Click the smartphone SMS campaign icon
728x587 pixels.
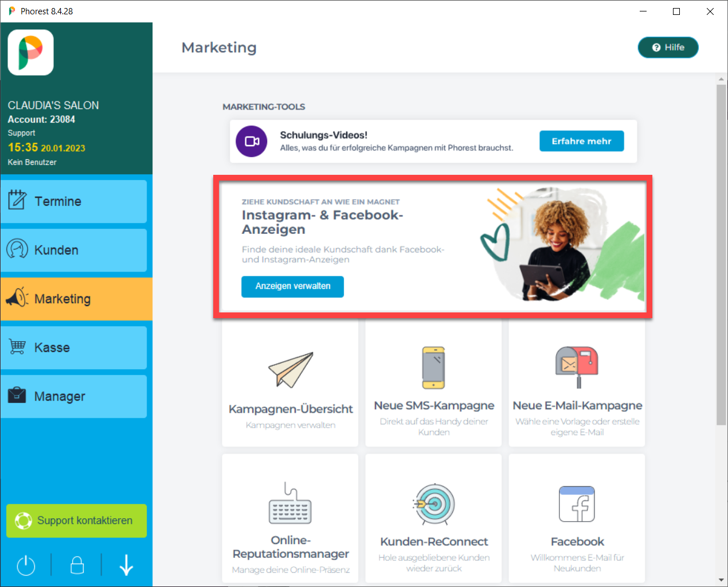433,367
